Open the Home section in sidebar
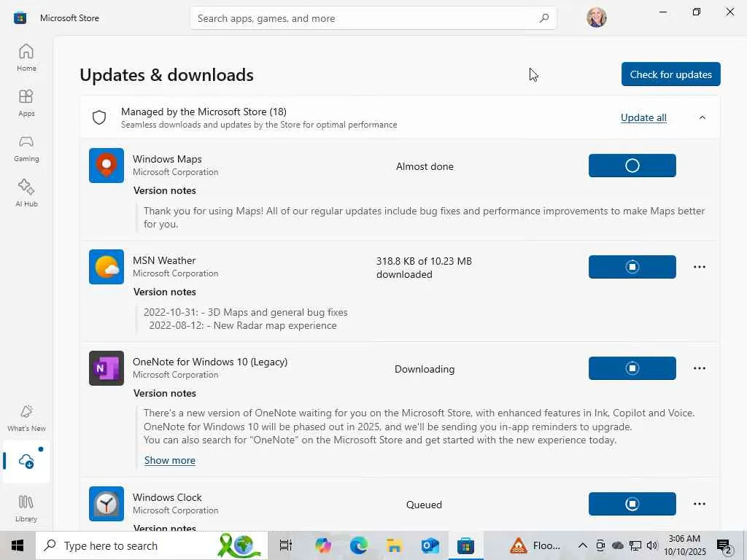Viewport: 747px width, 560px height. [26, 58]
